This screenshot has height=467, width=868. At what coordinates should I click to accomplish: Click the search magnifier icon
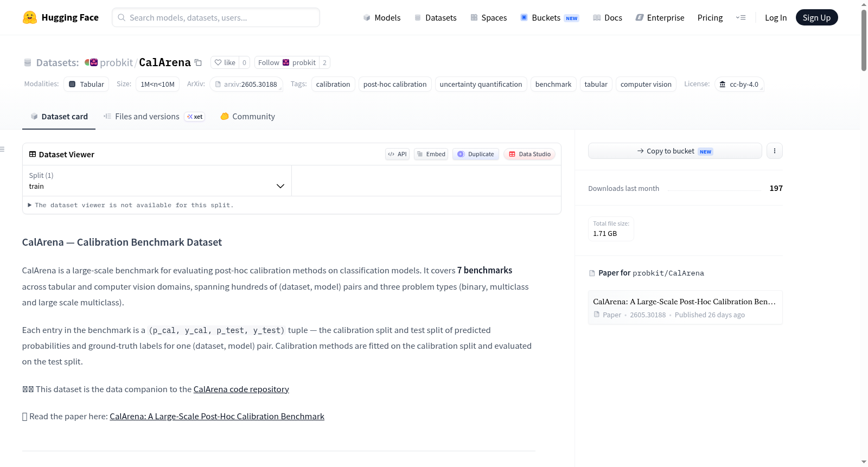(122, 17)
